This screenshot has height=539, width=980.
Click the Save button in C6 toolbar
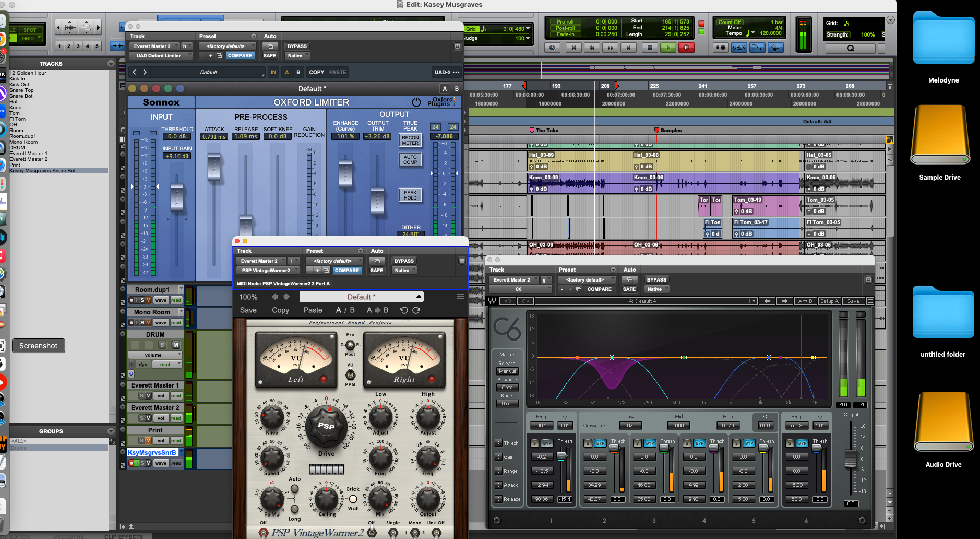(853, 301)
